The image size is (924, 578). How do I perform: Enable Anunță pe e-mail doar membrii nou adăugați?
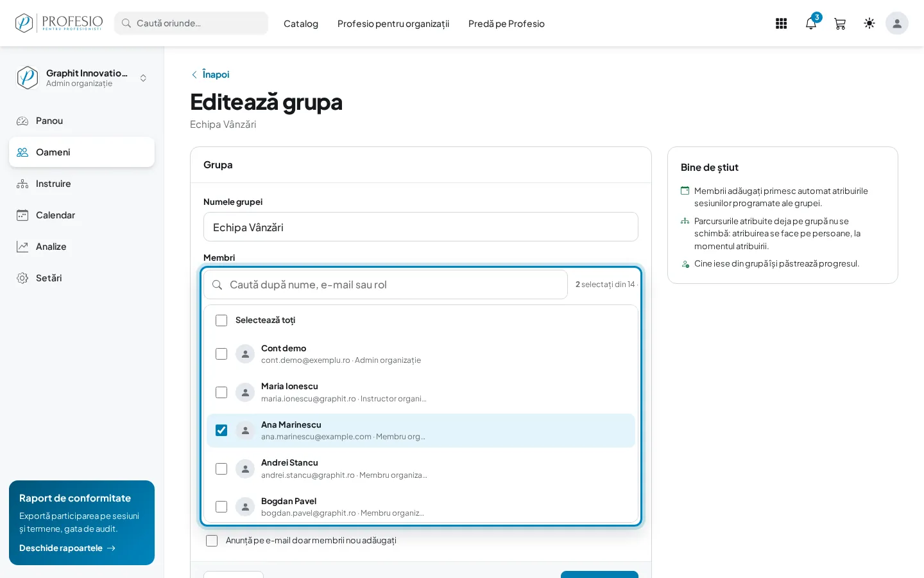click(212, 541)
